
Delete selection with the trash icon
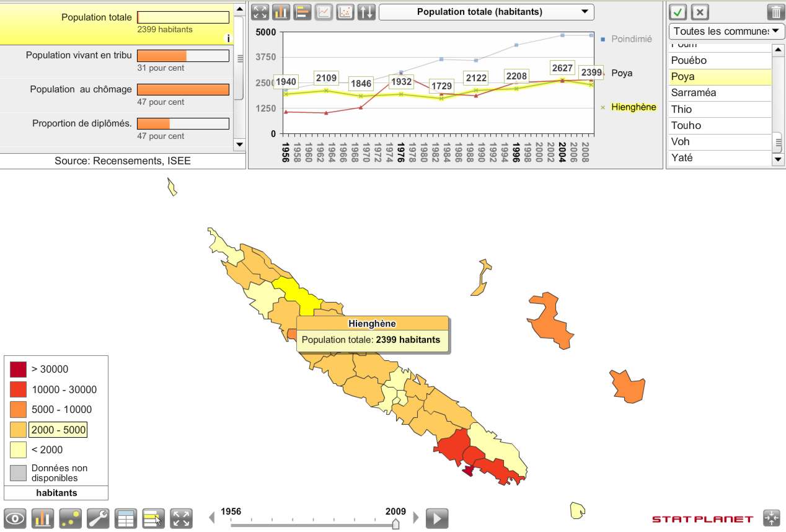(x=775, y=12)
